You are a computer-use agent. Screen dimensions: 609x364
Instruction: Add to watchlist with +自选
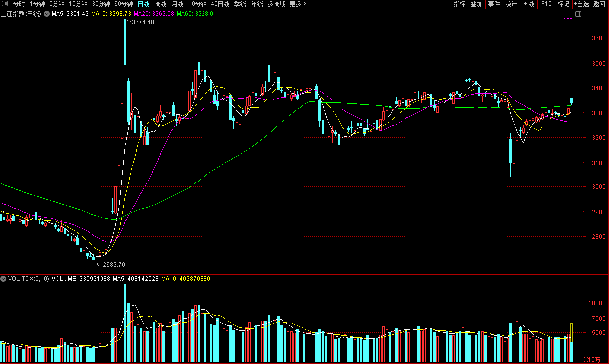point(581,4)
